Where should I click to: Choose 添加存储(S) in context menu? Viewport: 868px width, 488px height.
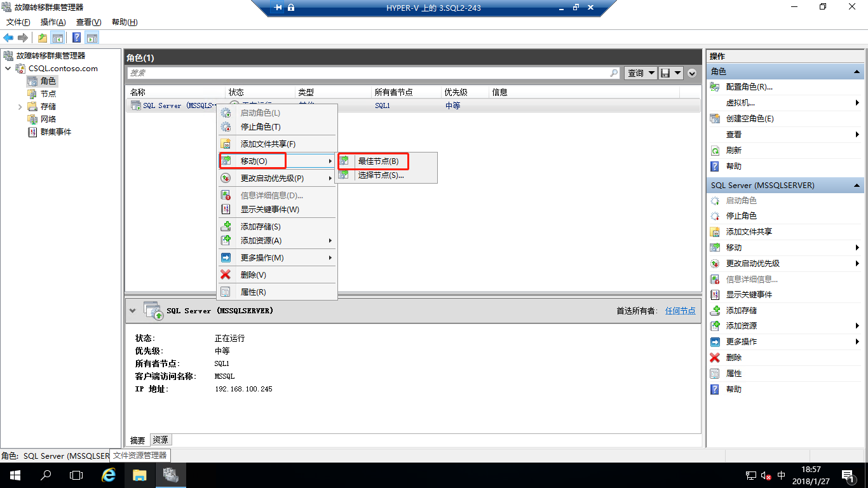tap(276, 226)
